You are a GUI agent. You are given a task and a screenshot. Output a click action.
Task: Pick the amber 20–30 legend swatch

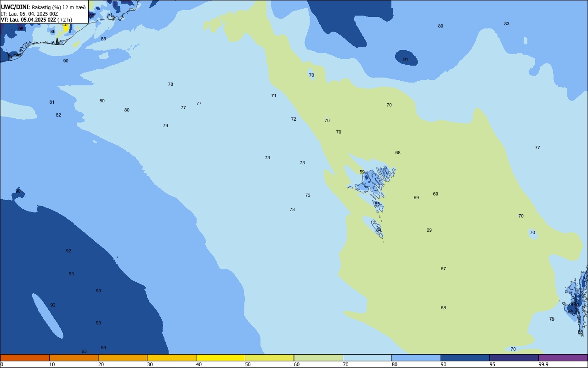click(123, 357)
